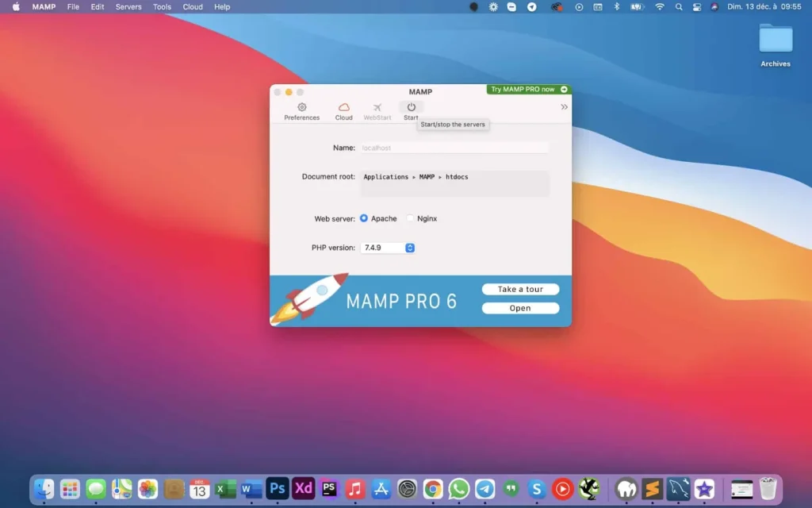Open Messages from the dock
Image resolution: width=812 pixels, height=508 pixels.
tap(96, 489)
